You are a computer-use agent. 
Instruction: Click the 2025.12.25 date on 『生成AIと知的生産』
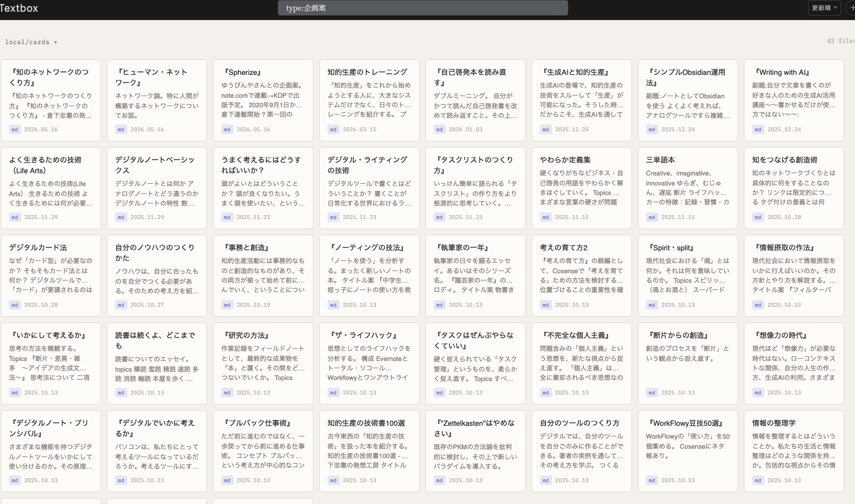[x=572, y=130]
